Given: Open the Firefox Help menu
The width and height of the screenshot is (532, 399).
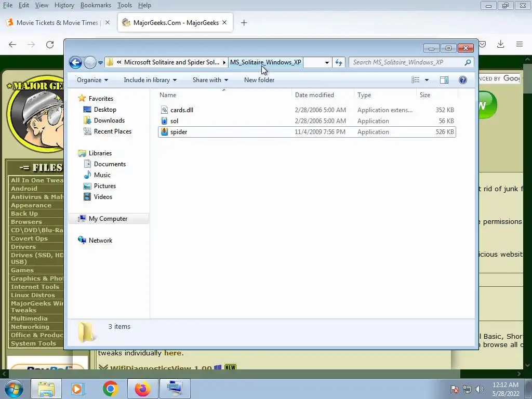Looking at the screenshot, I should (144, 5).
